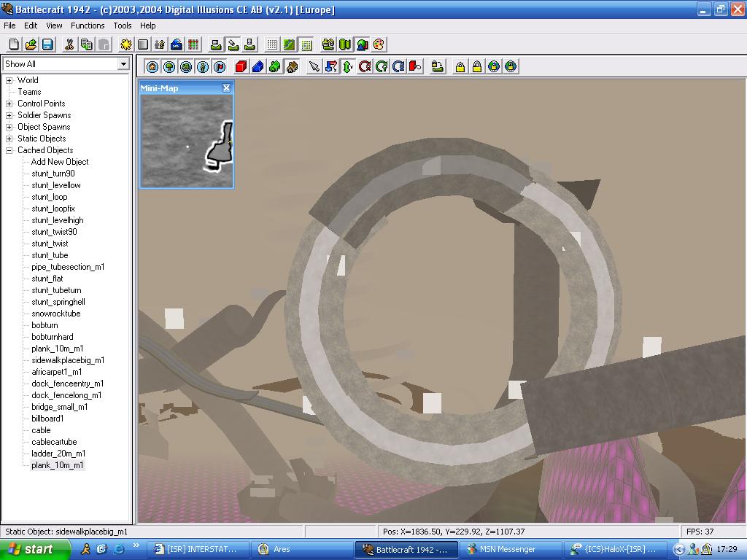Image resolution: width=747 pixels, height=560 pixels.
Task: Click the red flag snap-to-object icon
Action: (x=415, y=66)
